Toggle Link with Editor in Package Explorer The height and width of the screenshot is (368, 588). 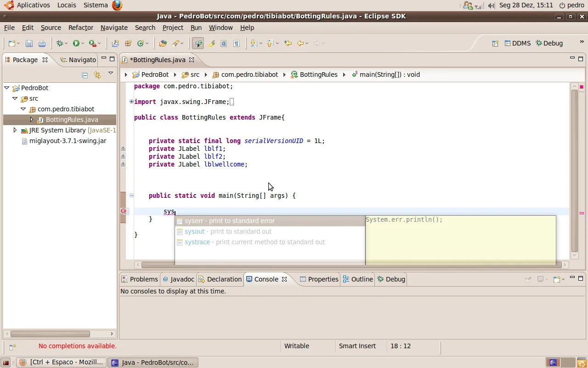97,75
